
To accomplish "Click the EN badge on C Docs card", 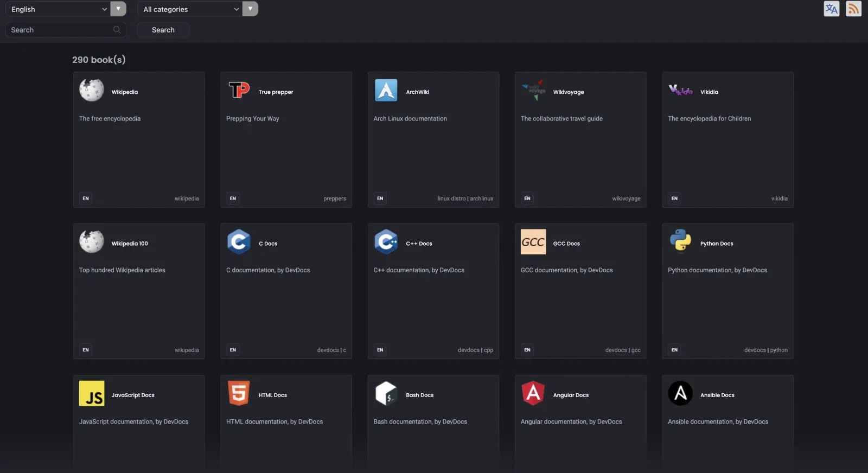I will pos(233,350).
